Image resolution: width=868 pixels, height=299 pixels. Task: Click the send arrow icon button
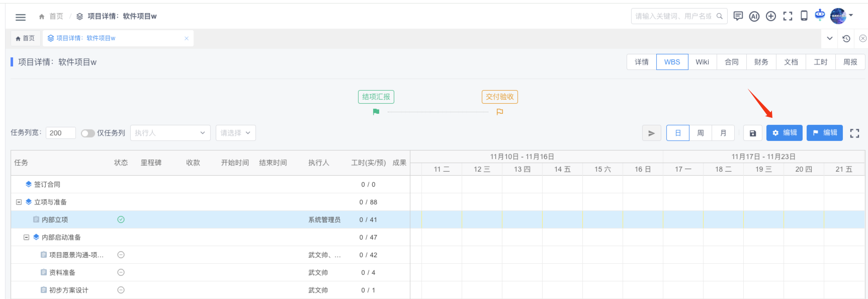click(x=651, y=133)
